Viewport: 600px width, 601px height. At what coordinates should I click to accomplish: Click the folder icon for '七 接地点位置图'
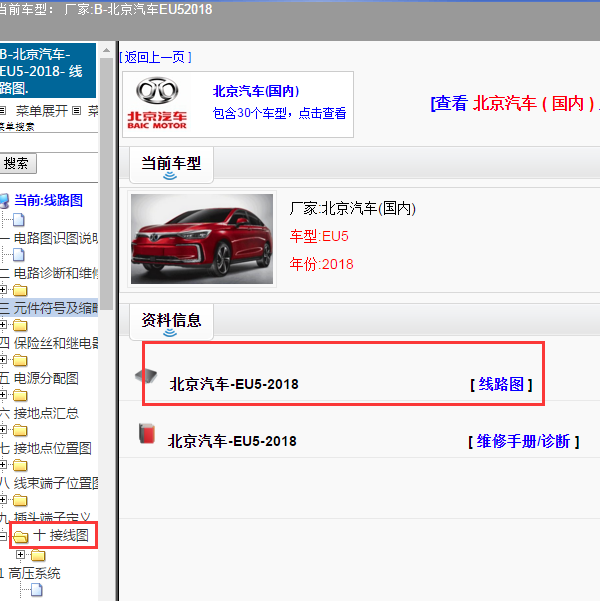(x=20, y=430)
